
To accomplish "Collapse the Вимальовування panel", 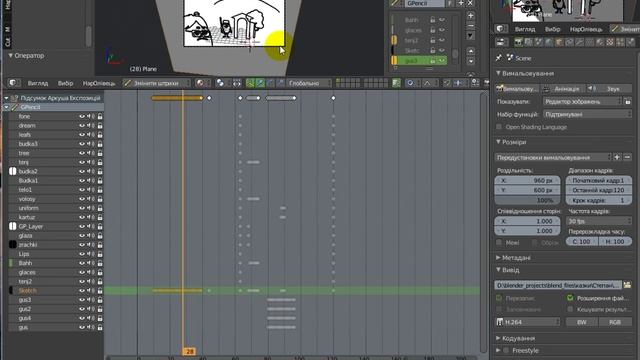I will (x=498, y=73).
